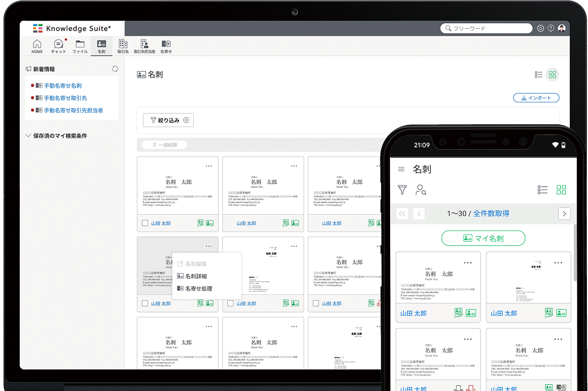Switch to list view on desktop

(538, 75)
